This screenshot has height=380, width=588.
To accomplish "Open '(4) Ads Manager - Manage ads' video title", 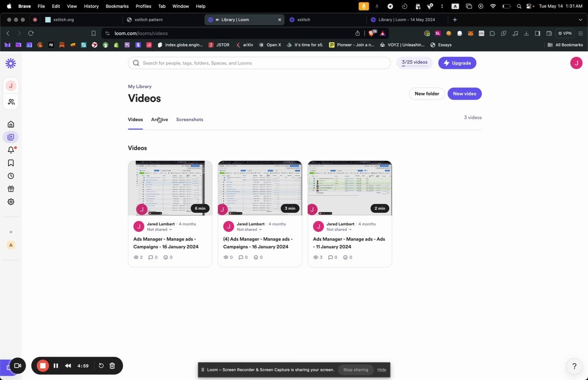I will tap(258, 243).
